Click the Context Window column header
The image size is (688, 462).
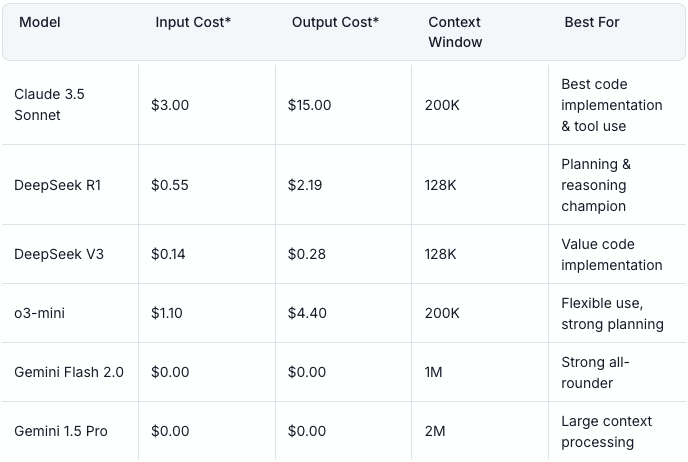[455, 32]
